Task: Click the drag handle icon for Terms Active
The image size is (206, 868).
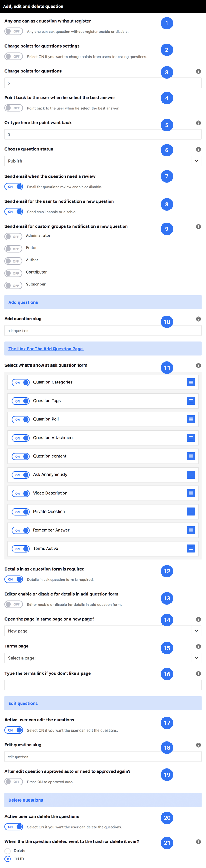Action: point(191,549)
